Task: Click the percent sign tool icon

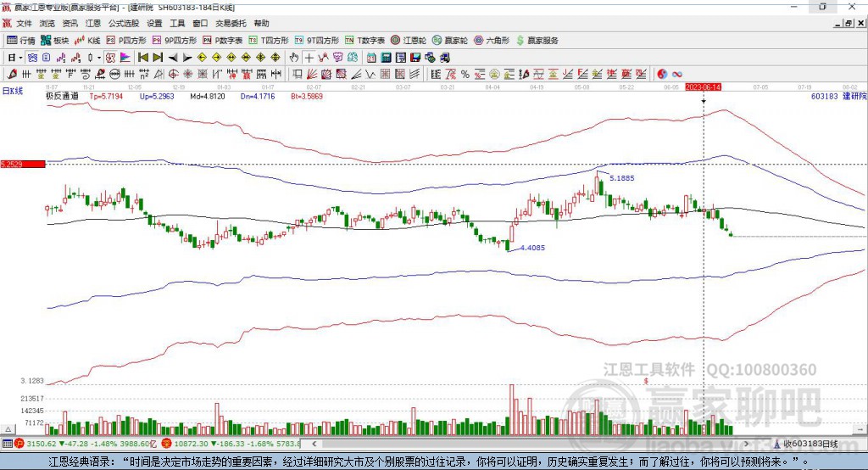Action: (x=465, y=74)
